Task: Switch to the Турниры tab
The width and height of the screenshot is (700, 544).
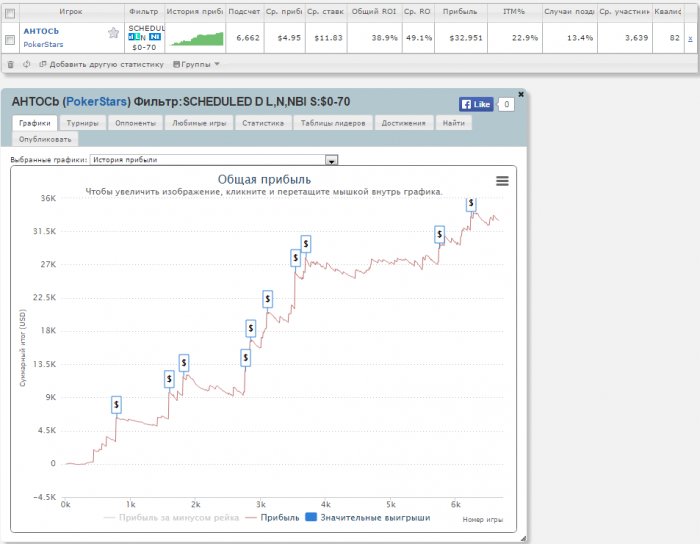Action: [x=82, y=123]
